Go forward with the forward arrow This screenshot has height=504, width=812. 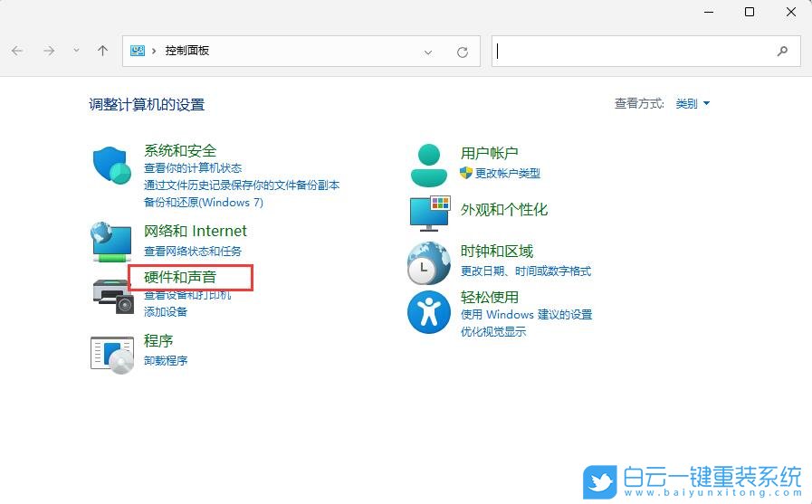pyautogui.click(x=49, y=51)
